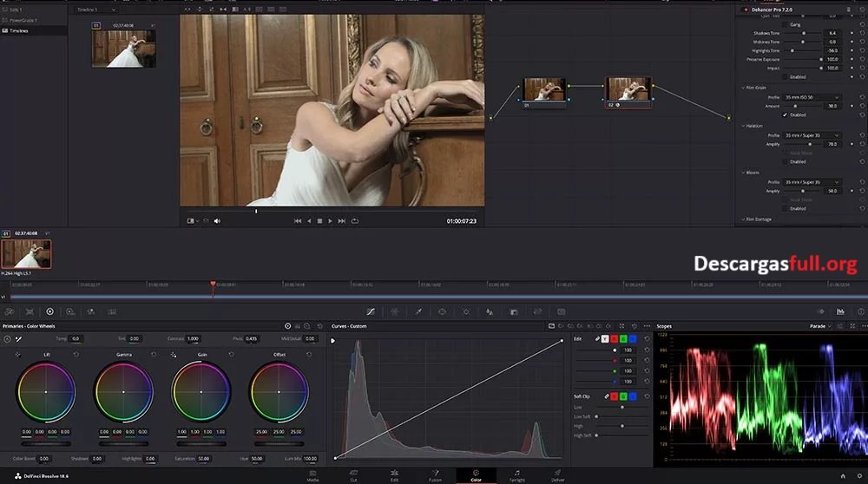Viewport: 868px width, 484px height.
Task: Switch to the Fairlight page tab
Action: pyautogui.click(x=516, y=475)
